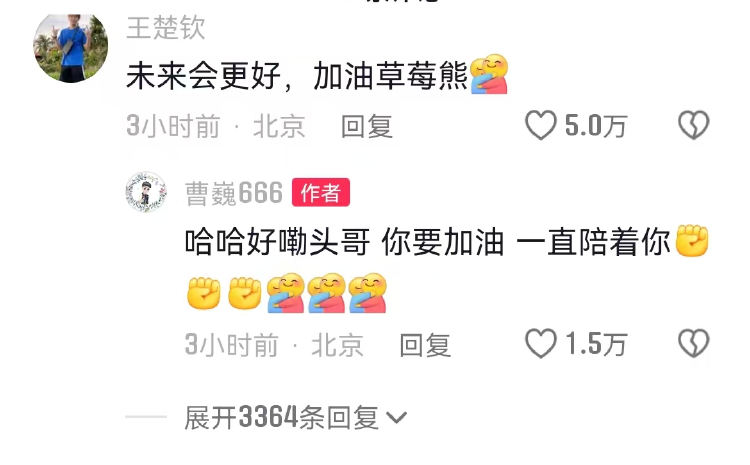Image resolution: width=750 pixels, height=465 pixels.
Task: Click the fist emoji after 一直陪着你
Action: 692,241
